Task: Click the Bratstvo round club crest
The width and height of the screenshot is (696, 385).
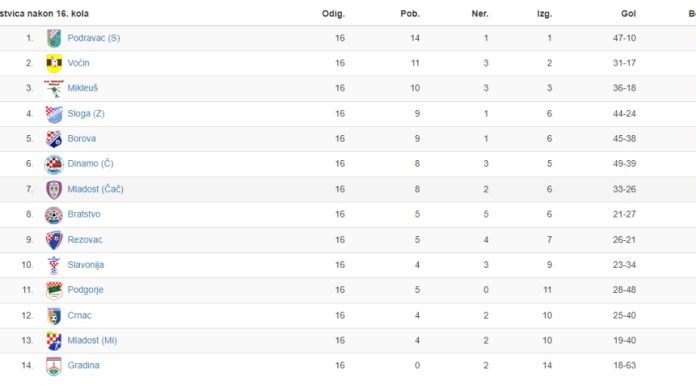Action: (x=54, y=214)
